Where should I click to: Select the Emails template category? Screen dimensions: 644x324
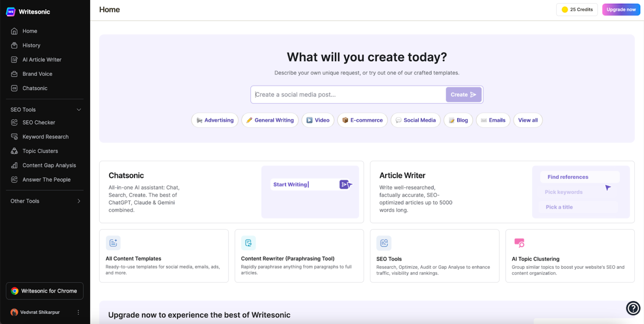pos(493,120)
